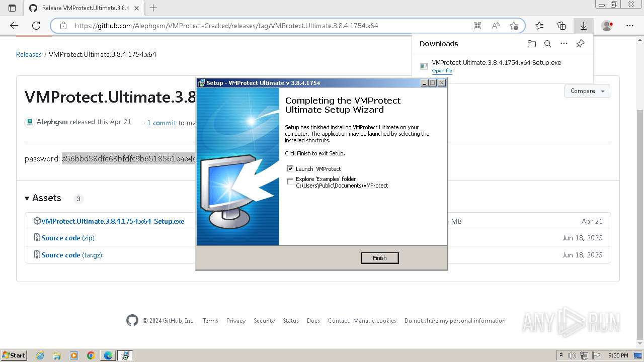Image resolution: width=644 pixels, height=362 pixels.
Task: View site information lock icon
Action: 63,26
